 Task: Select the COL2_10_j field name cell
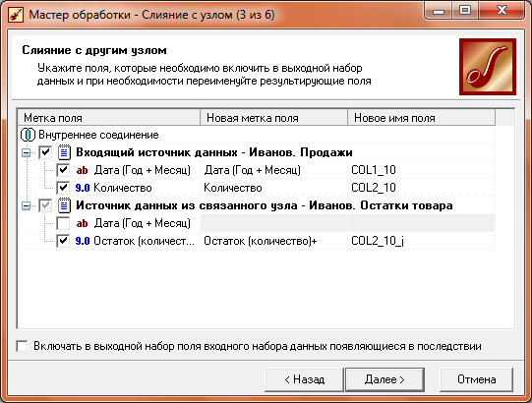422,241
